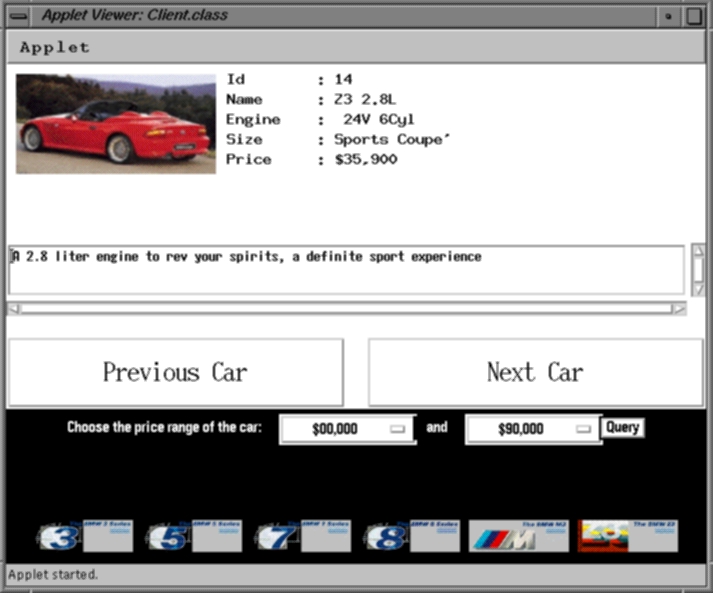Expand the $90,000 maximum price dropdown
The width and height of the screenshot is (713, 593).
point(534,429)
